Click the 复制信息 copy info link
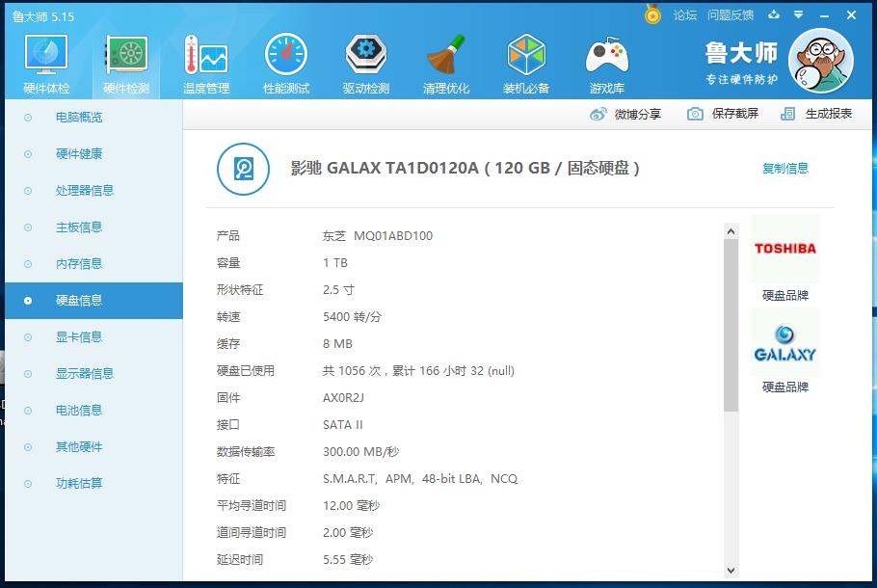Image resolution: width=877 pixels, height=588 pixels. pyautogui.click(x=785, y=167)
